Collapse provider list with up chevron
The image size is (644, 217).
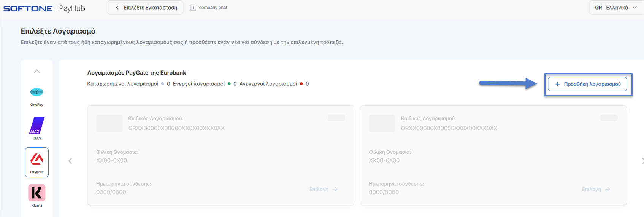coord(37,71)
